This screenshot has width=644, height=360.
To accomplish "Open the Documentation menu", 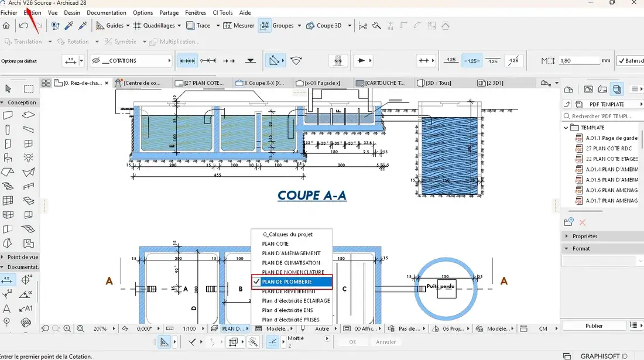I will pyautogui.click(x=107, y=13).
